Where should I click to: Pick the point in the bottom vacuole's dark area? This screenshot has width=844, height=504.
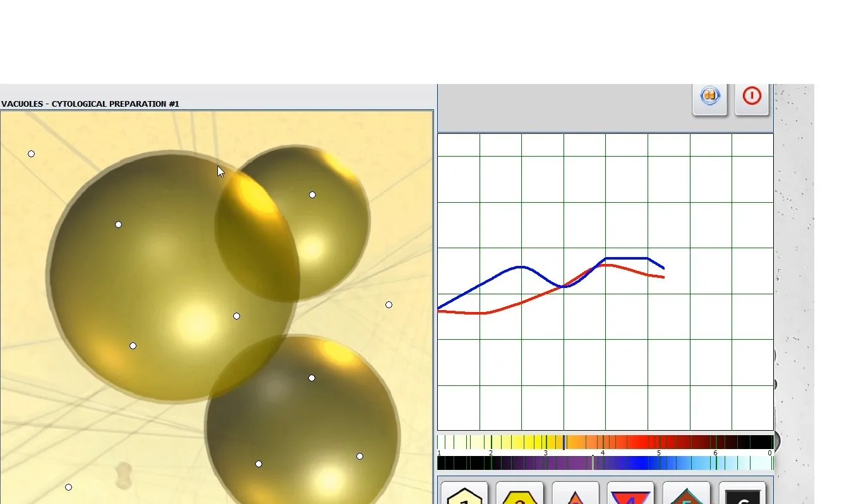[x=311, y=378]
